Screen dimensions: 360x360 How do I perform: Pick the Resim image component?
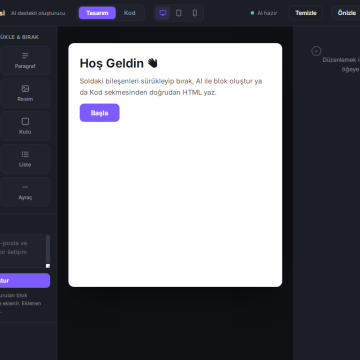point(25,93)
